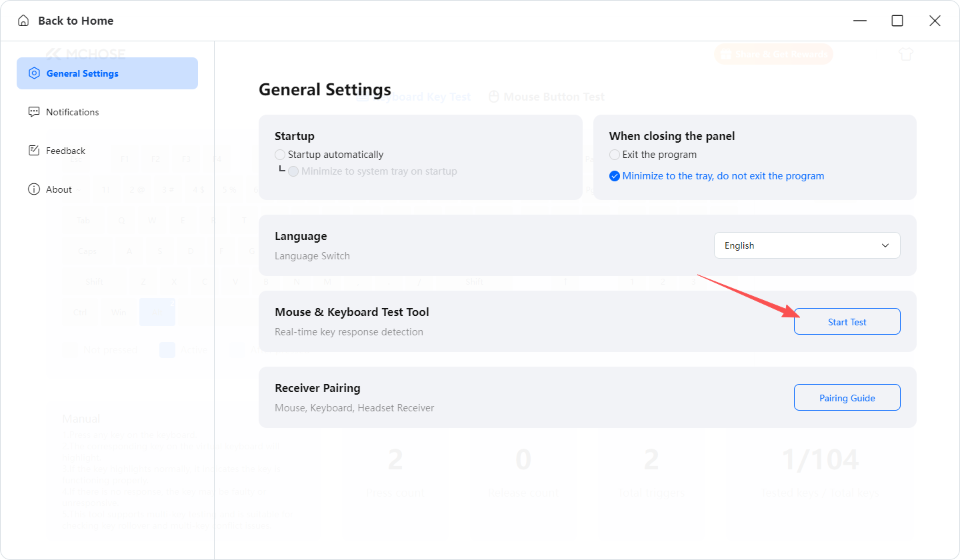Click the About info circle icon

(x=34, y=189)
